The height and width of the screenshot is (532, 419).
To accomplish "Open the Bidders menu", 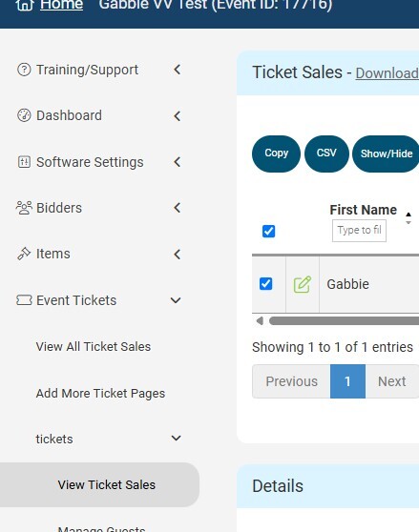I will 59,208.
